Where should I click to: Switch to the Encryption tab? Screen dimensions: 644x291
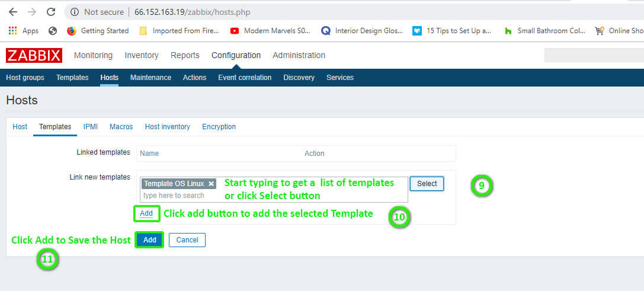pyautogui.click(x=219, y=127)
